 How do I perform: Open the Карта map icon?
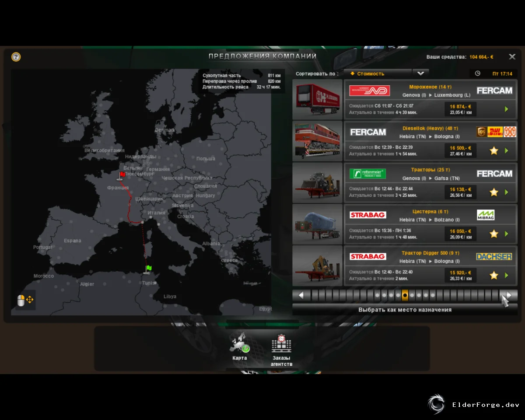(x=240, y=343)
